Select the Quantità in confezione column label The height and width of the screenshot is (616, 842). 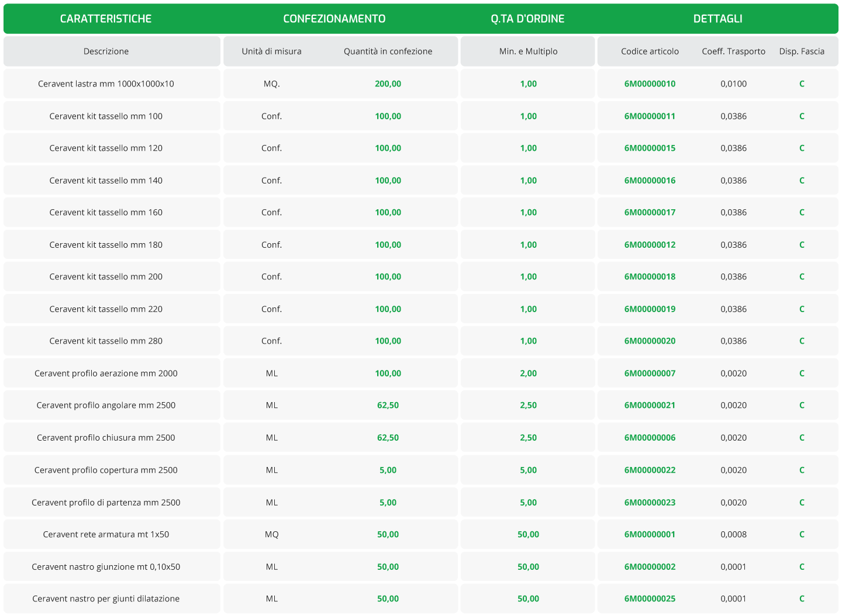[x=388, y=51]
